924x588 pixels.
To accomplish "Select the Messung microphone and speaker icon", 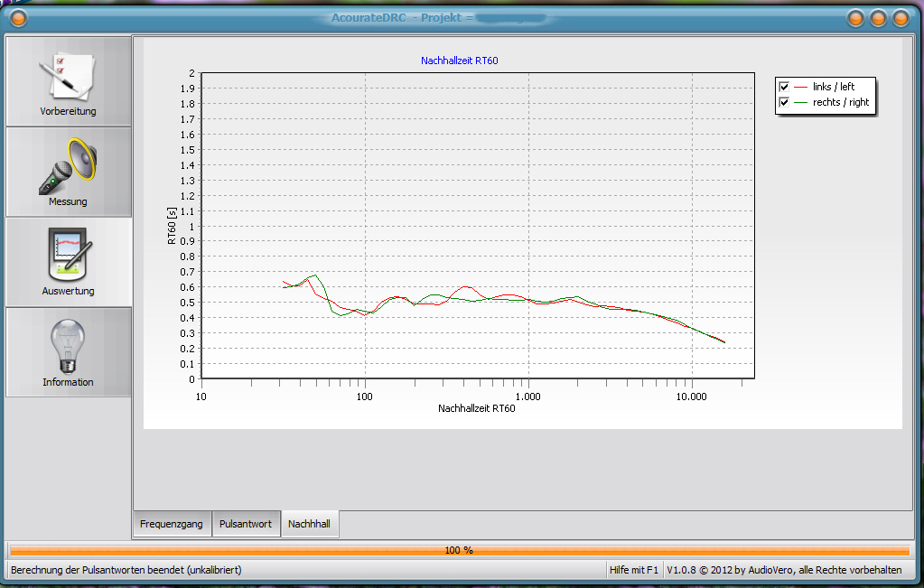I will (x=68, y=165).
